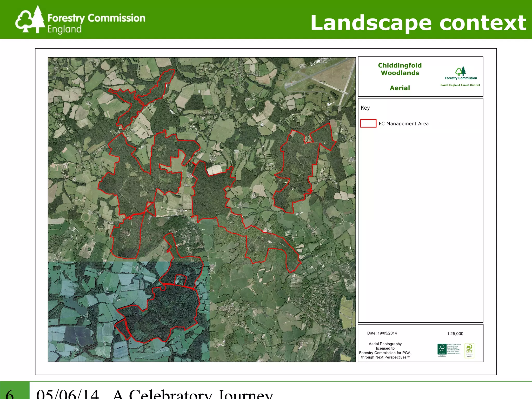The height and width of the screenshot is (399, 532).
Task: Select the 'Chiddingfold Woodlands' map title
Action: pos(400,69)
